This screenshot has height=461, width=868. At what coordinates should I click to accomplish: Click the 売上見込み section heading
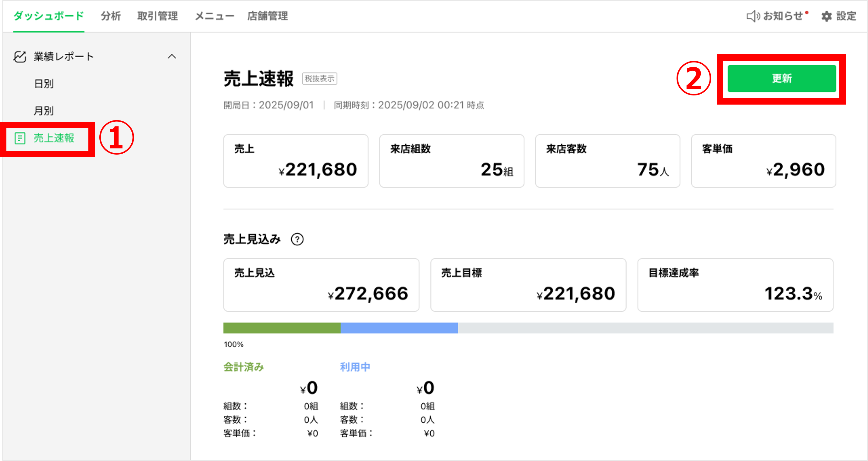[x=252, y=239]
